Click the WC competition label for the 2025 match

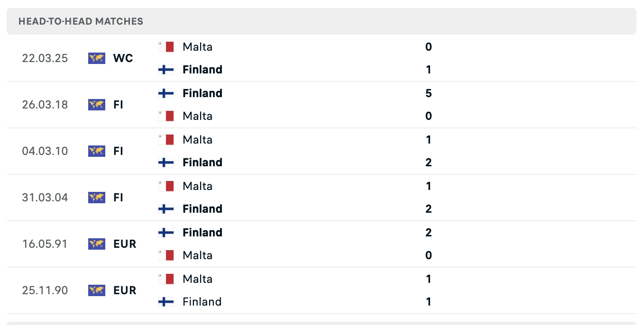122,58
